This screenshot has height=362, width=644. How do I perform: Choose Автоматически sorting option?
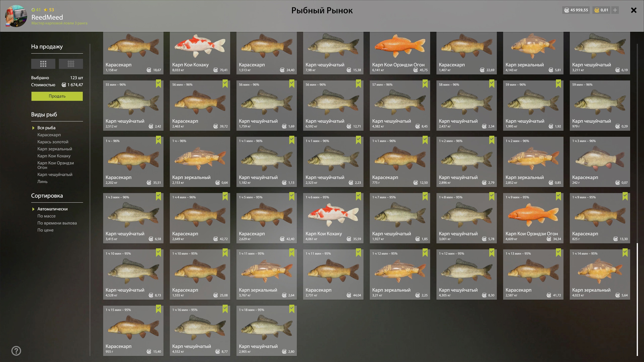coord(52,209)
